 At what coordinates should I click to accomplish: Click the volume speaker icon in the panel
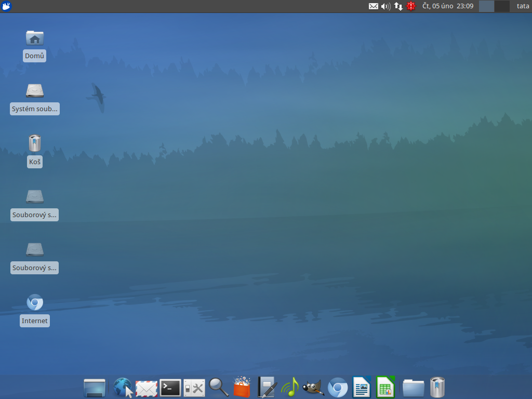386,6
